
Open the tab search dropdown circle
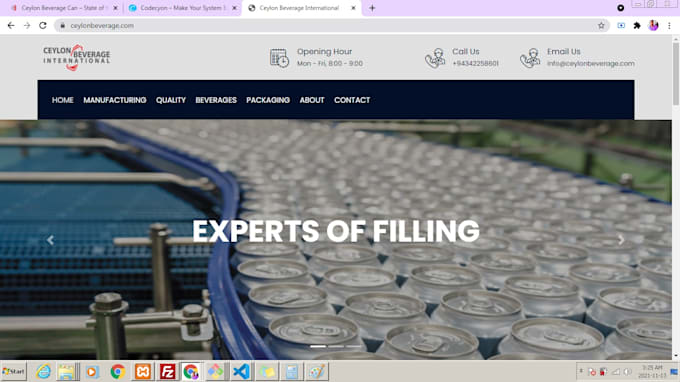pyautogui.click(x=621, y=8)
